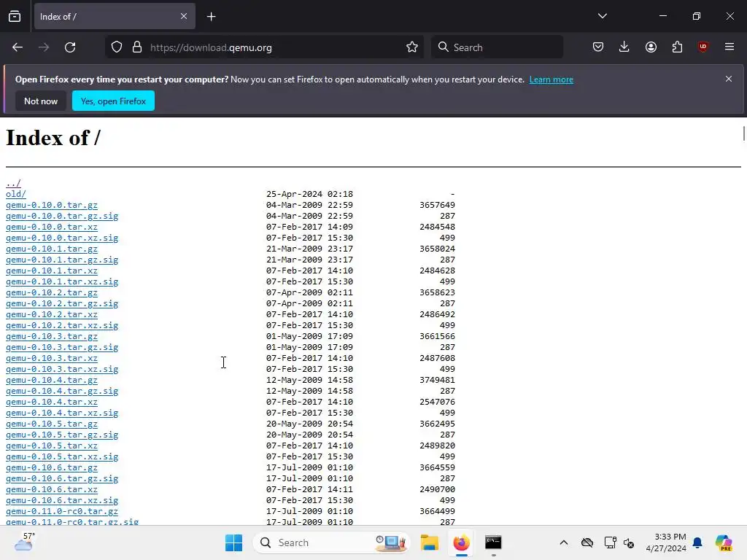Download qemu-0.10.3.tar.xz
747x560 pixels.
click(x=52, y=358)
